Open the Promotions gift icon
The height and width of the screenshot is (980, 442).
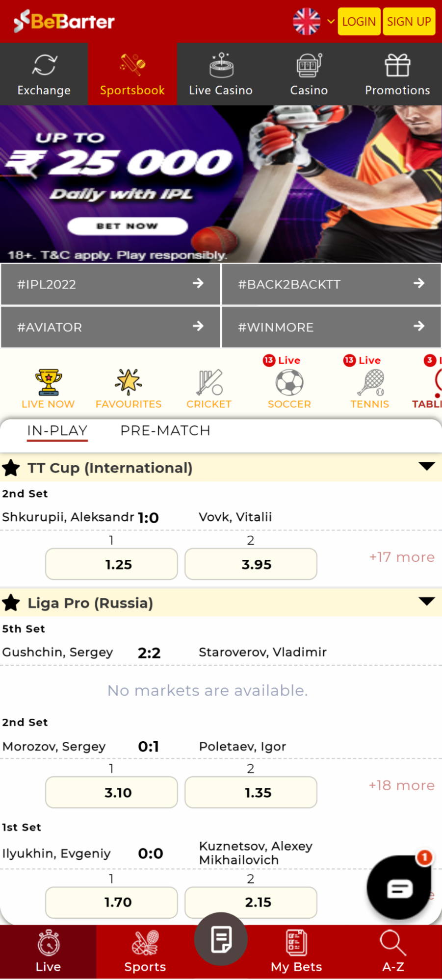point(397,65)
